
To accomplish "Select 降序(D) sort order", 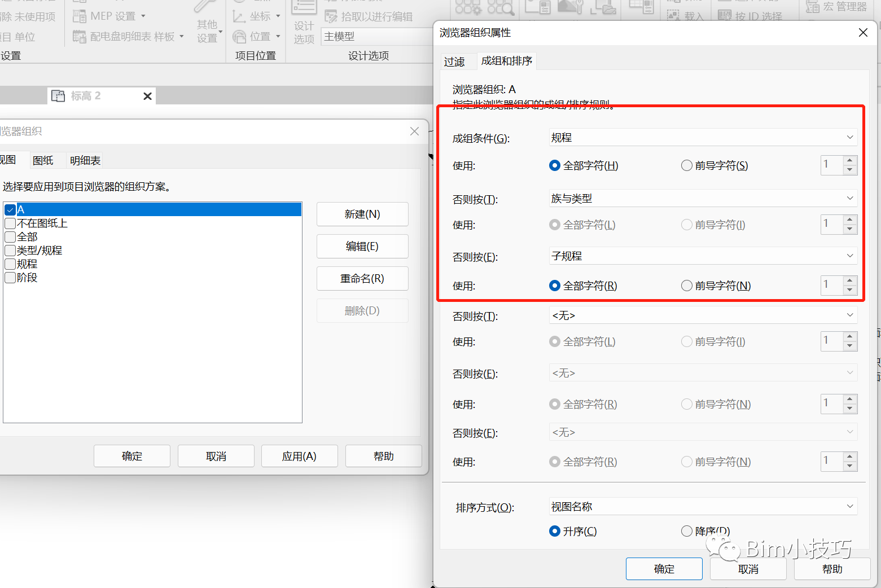I will 687,531.
